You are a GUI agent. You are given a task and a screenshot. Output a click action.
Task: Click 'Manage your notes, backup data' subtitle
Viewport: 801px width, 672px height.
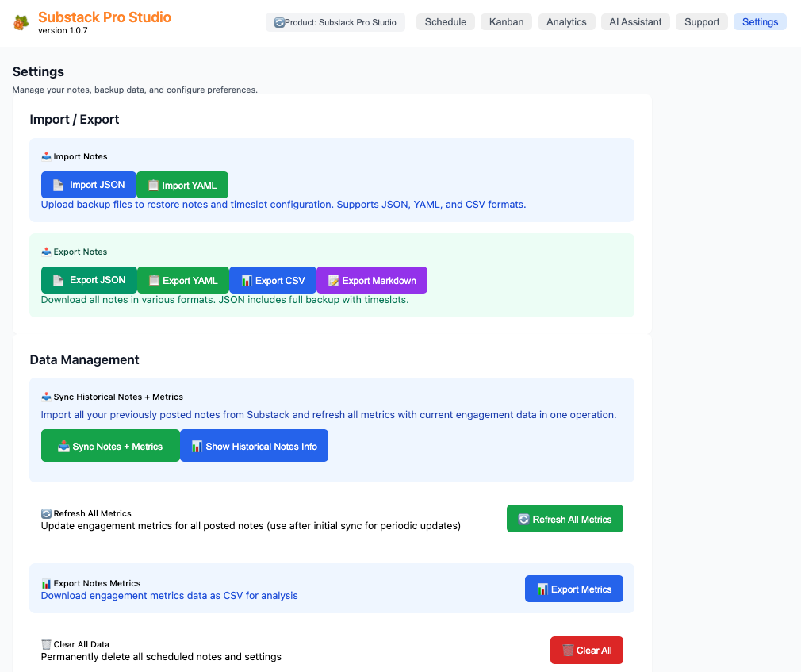point(135,90)
